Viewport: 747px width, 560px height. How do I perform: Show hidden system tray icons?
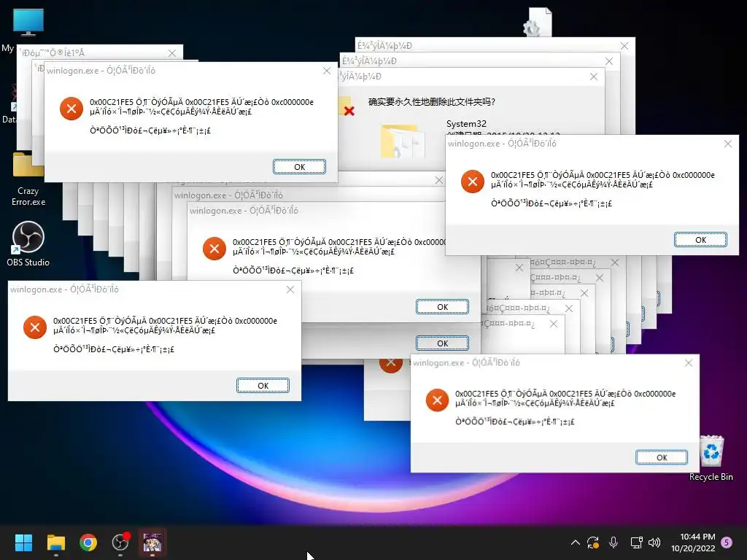tap(575, 542)
